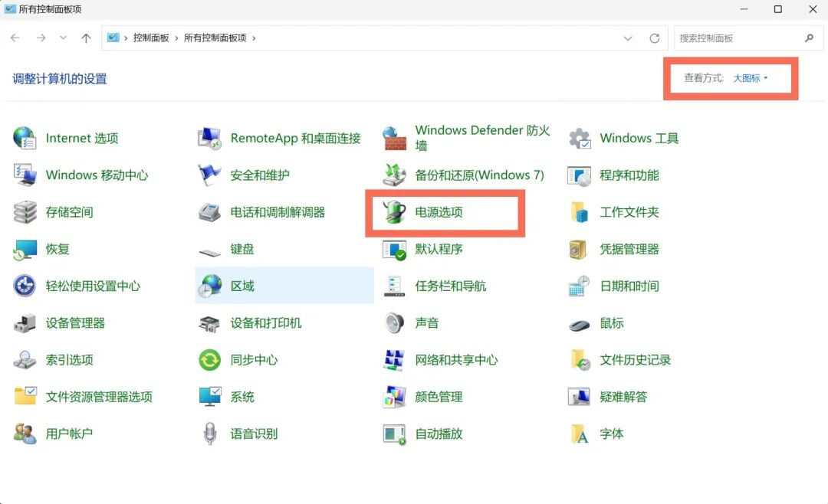Click the 电话和调制解调器 icon
The width and height of the screenshot is (828, 504).
click(x=209, y=212)
